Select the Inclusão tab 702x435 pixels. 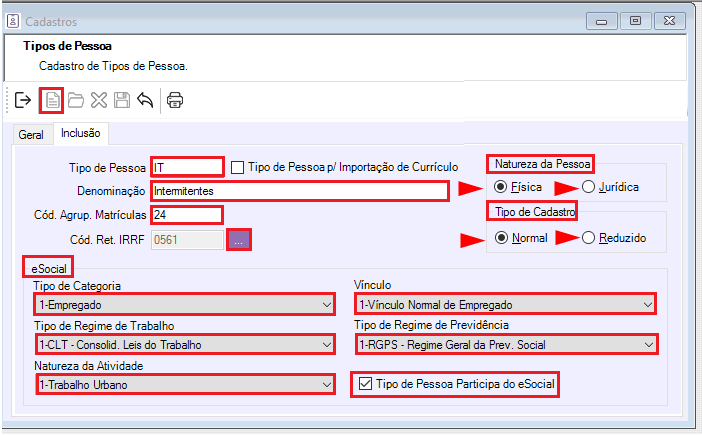coord(82,133)
